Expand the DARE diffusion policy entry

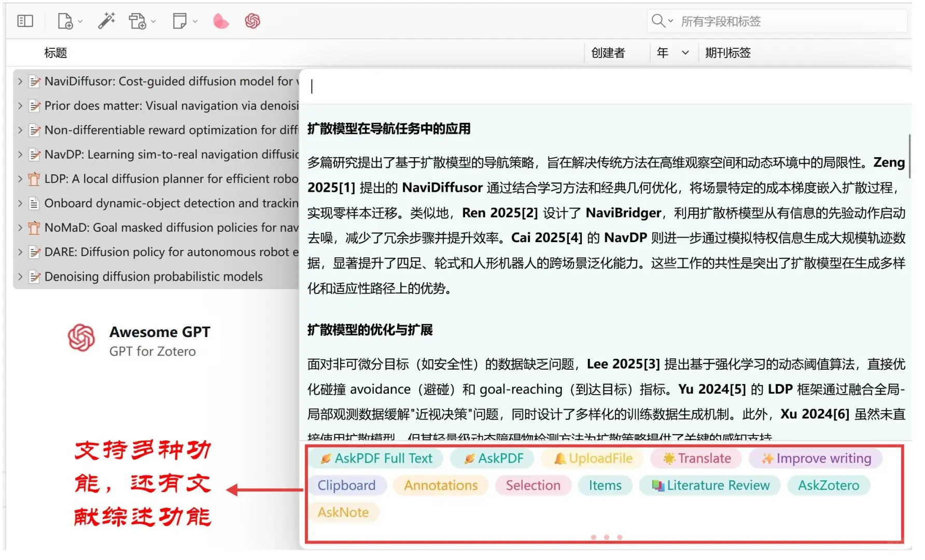click(20, 252)
